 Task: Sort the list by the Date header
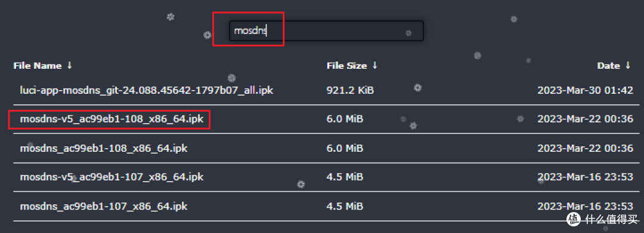point(608,66)
